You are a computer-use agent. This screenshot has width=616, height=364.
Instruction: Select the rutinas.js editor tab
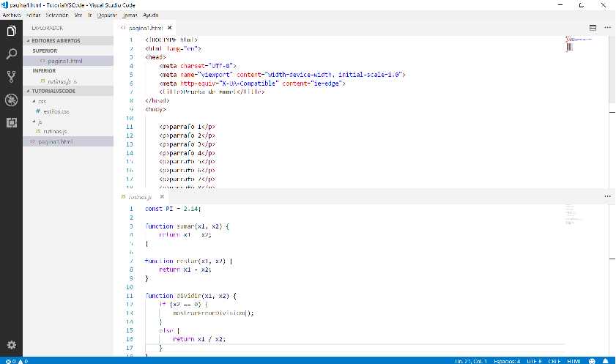point(140,197)
